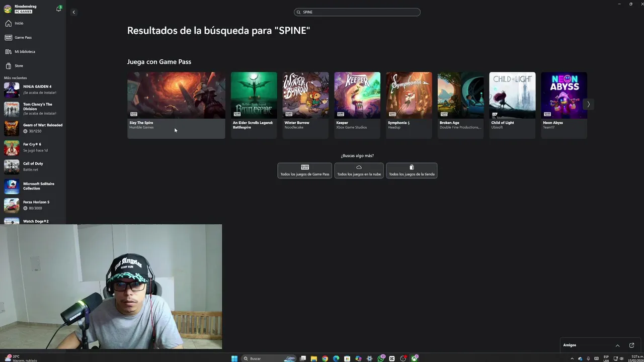Screen dimensions: 644x362
Task: Open the notifications bell icon
Action: click(x=59, y=9)
